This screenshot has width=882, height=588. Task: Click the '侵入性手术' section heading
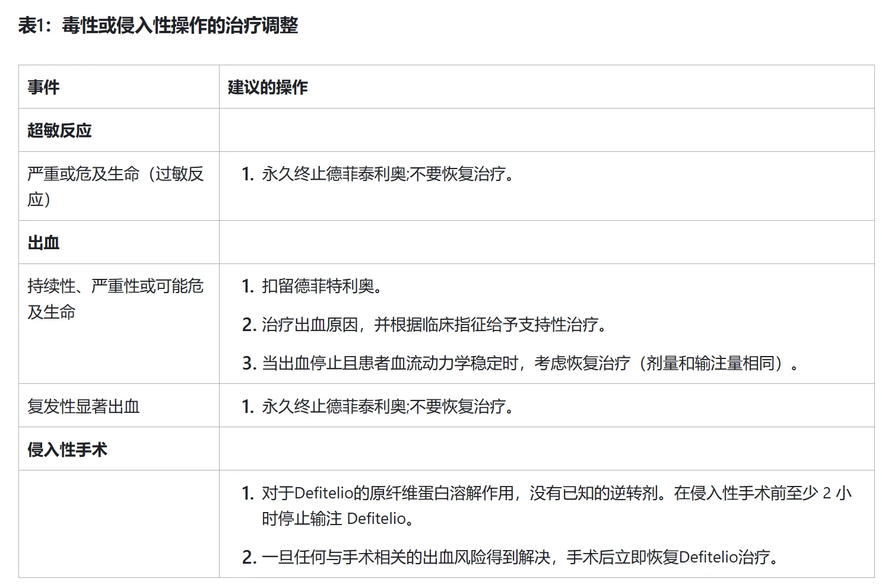(67, 450)
